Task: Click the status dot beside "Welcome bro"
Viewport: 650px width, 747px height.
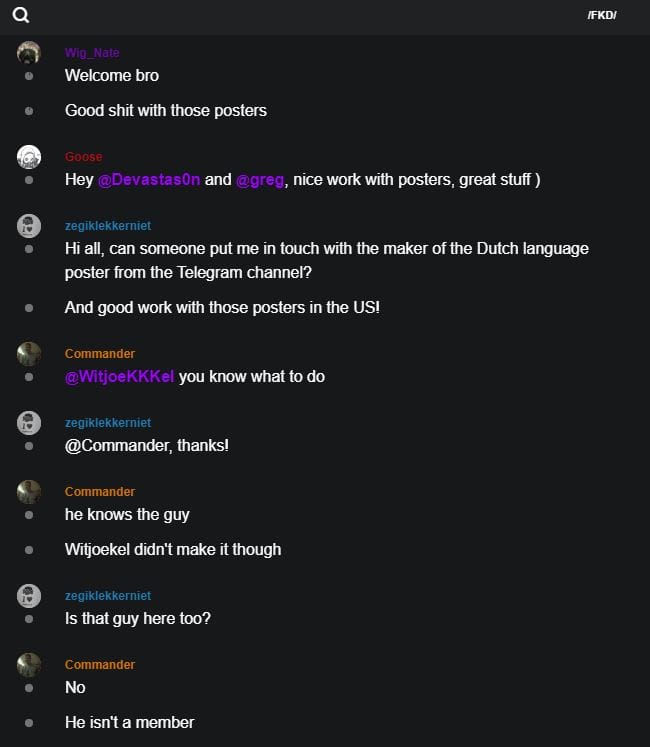Action: [29, 76]
